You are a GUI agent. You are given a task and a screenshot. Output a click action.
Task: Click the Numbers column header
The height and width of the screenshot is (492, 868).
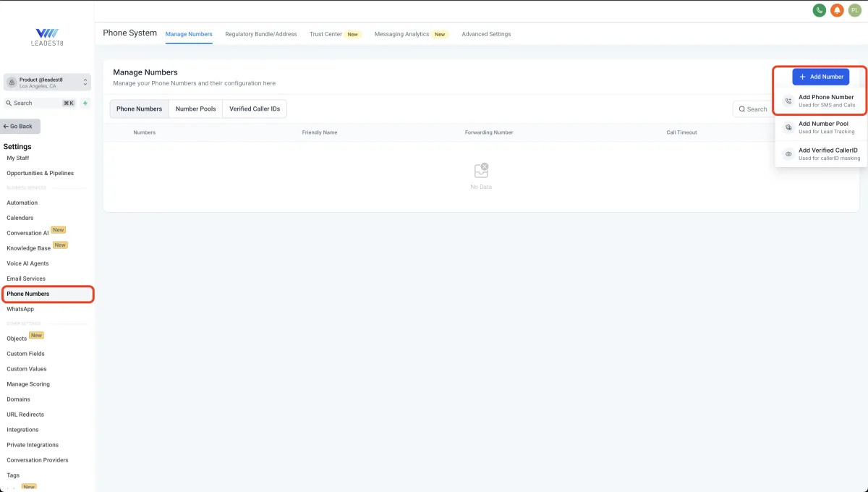[x=144, y=132]
